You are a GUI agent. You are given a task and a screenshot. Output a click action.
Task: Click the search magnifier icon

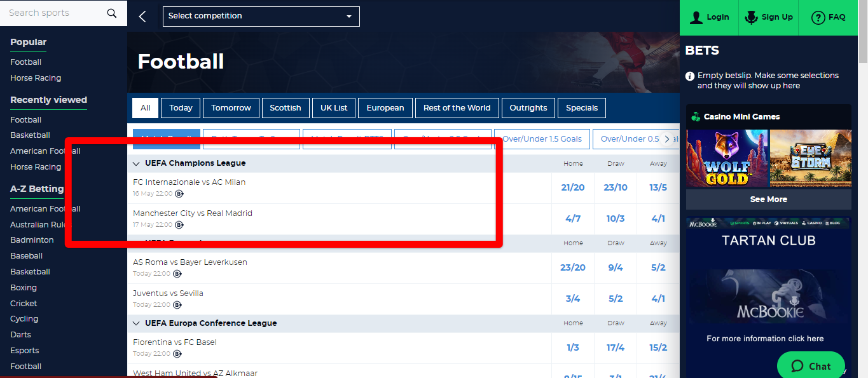112,13
